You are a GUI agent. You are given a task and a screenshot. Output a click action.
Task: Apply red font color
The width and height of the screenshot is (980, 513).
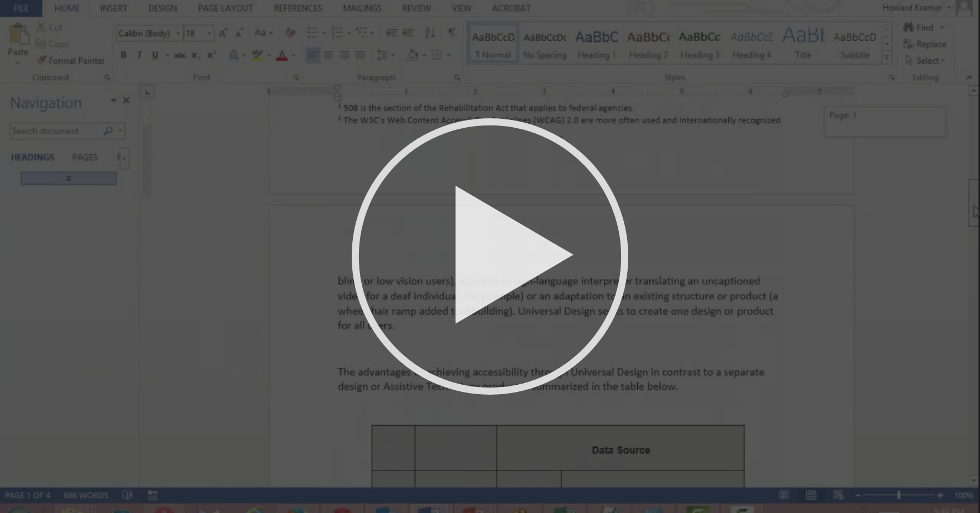(x=282, y=55)
